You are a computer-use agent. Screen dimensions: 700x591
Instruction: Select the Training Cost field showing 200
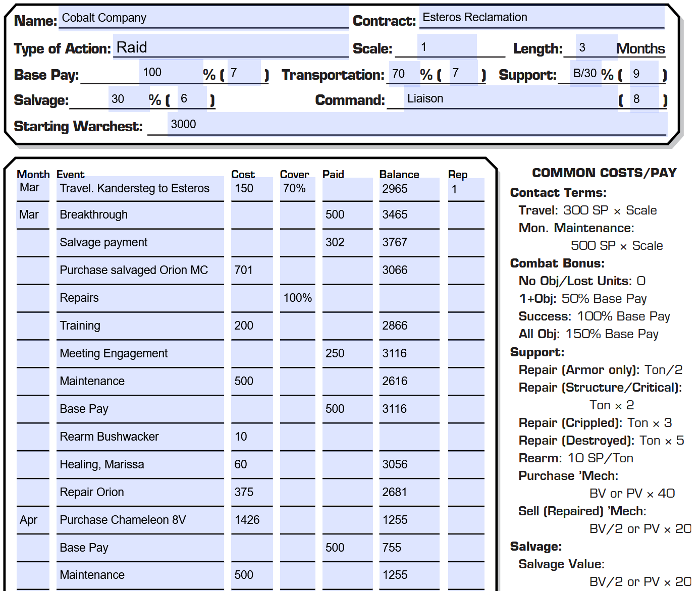coord(252,326)
